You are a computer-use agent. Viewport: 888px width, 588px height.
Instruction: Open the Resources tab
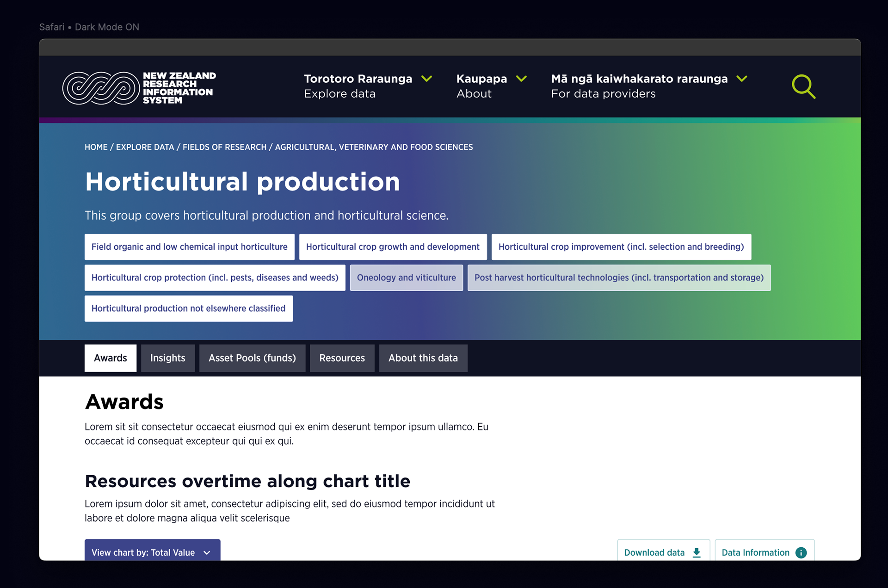tap(342, 358)
